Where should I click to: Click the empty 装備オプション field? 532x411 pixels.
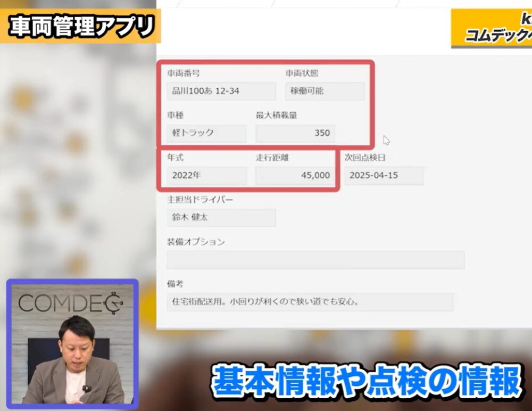pyautogui.click(x=315, y=260)
